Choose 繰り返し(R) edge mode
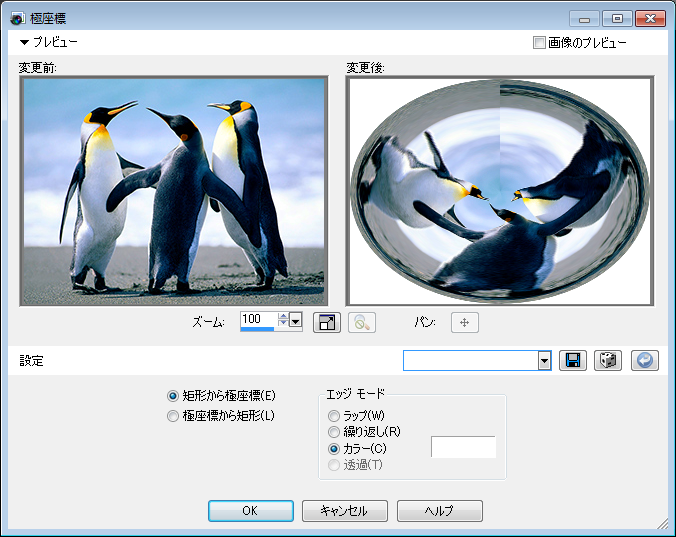Screen dimensions: 676x537 pyautogui.click(x=364, y=432)
